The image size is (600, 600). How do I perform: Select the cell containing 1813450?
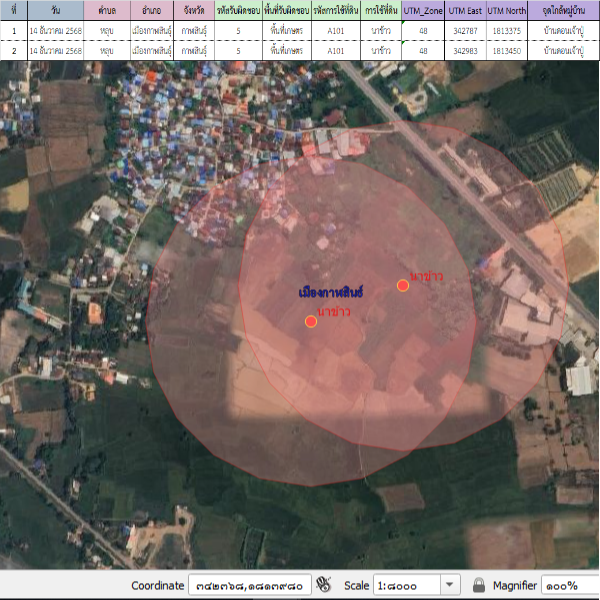pyautogui.click(x=507, y=50)
